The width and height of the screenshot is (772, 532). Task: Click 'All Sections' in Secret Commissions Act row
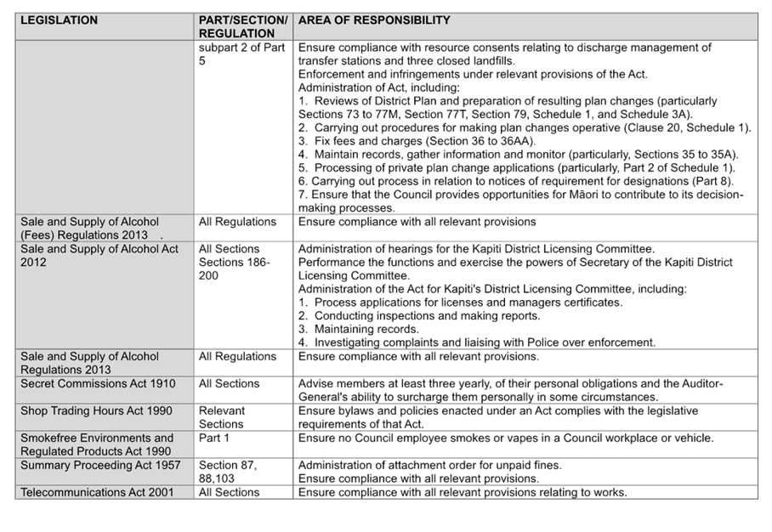tap(229, 383)
